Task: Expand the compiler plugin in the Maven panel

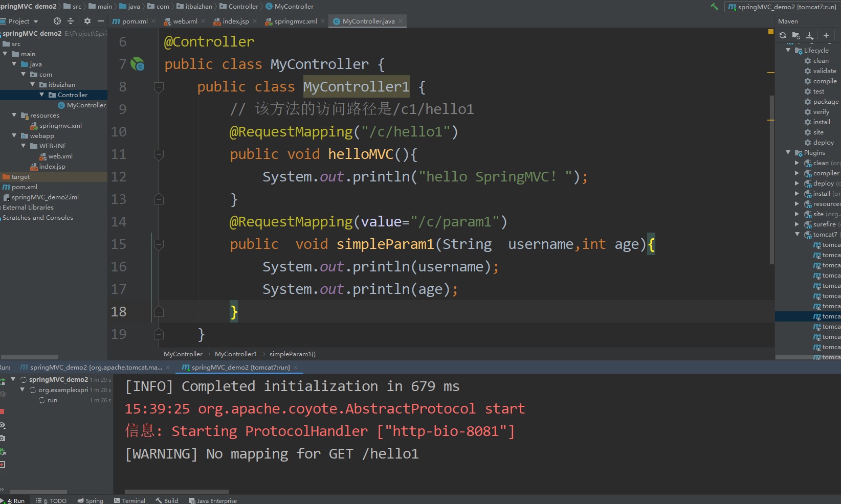Action: coord(797,173)
